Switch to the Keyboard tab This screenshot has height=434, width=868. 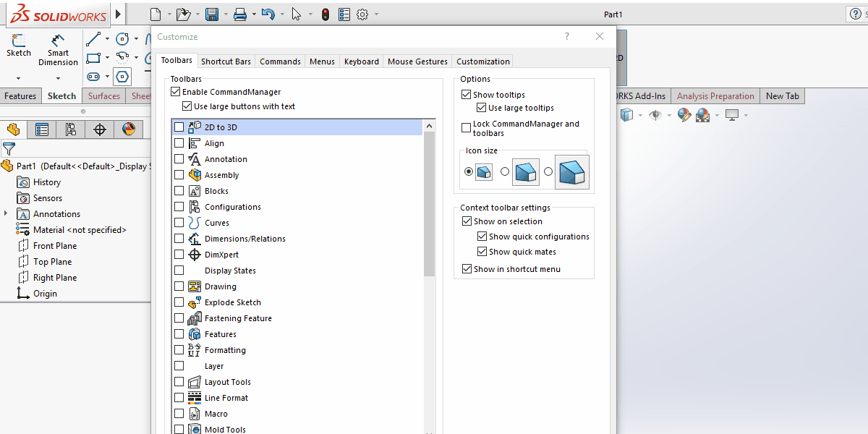coord(362,61)
